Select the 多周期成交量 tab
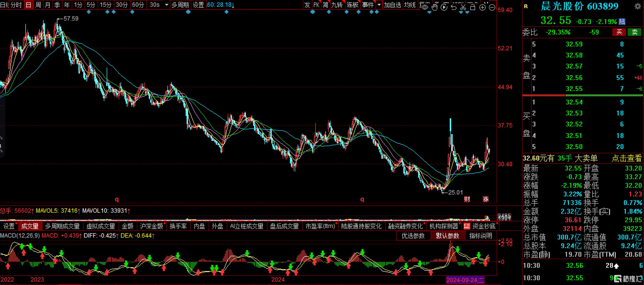This screenshot has width=644, height=285. (x=62, y=226)
